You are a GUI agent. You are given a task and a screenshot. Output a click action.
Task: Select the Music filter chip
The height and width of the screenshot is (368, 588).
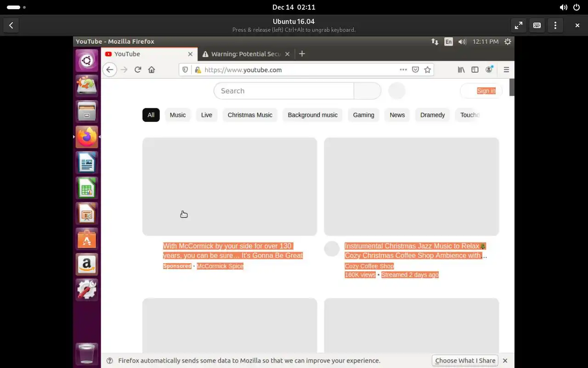pyautogui.click(x=178, y=115)
